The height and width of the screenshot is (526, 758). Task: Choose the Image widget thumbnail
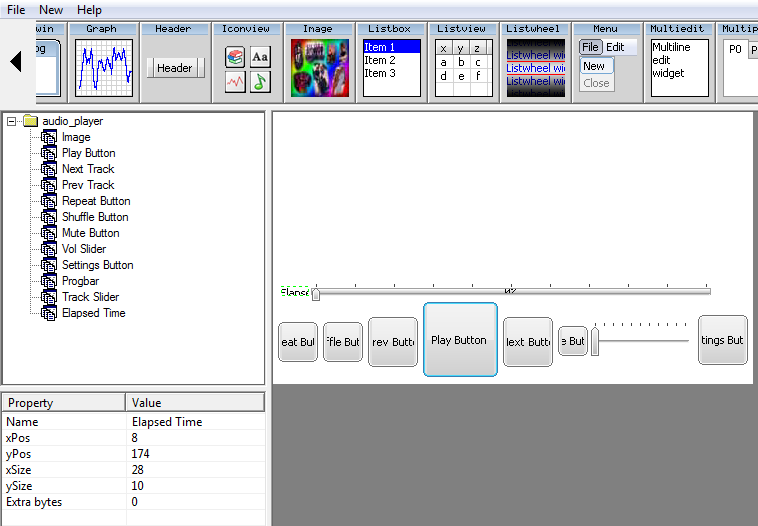pos(319,67)
